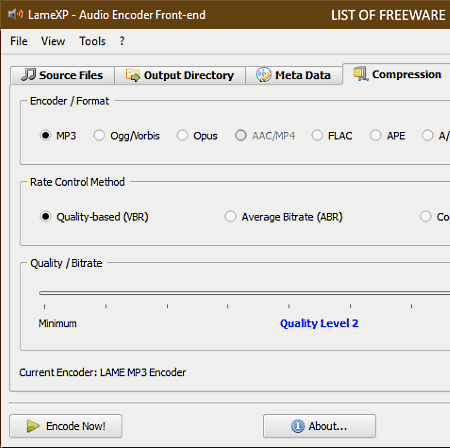Click the Rate Control Method group label
Image resolution: width=450 pixels, height=448 pixels.
pos(77,182)
